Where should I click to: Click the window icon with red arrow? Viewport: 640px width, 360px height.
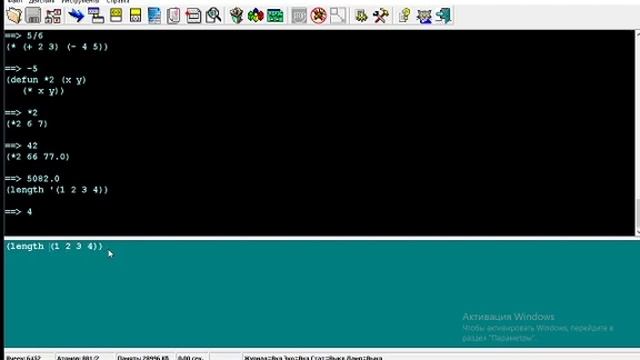193,16
